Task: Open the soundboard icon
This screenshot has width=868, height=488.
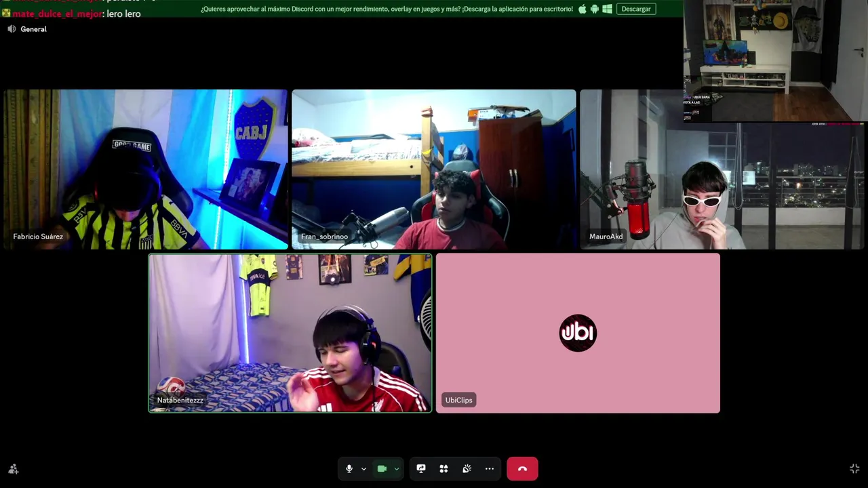Action: coord(467,468)
